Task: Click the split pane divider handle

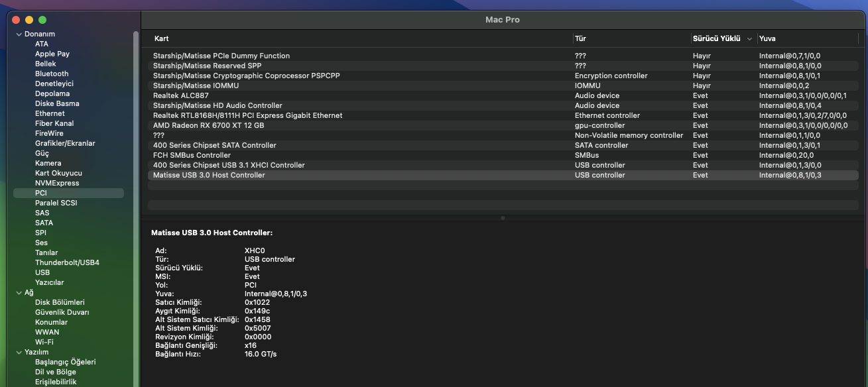Action: click(503, 218)
